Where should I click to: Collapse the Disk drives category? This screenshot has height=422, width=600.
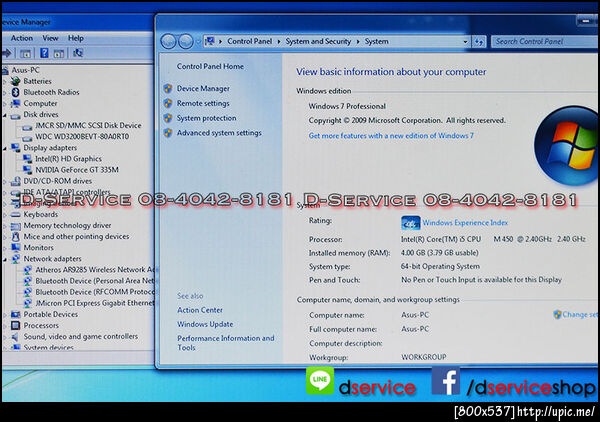tap(5, 115)
